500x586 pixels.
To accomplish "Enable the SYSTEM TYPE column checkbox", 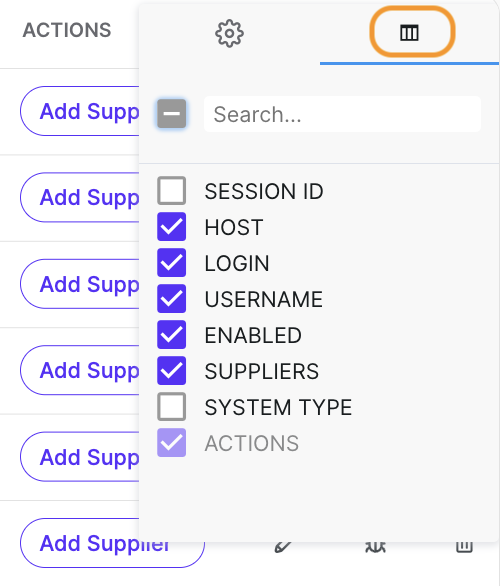I will point(172,406).
